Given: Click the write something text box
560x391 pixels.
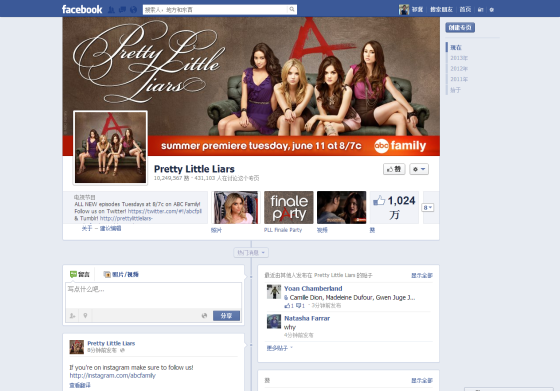Looking at the screenshot, I should point(154,295).
